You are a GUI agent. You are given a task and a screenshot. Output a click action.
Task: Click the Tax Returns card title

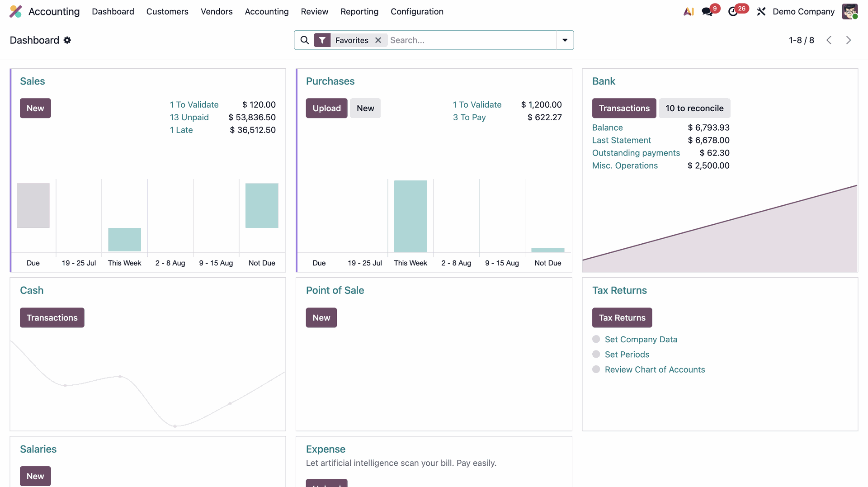tap(619, 290)
